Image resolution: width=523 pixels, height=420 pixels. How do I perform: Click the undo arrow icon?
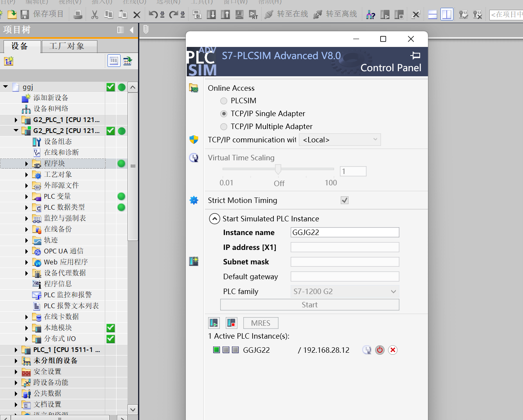coord(153,14)
